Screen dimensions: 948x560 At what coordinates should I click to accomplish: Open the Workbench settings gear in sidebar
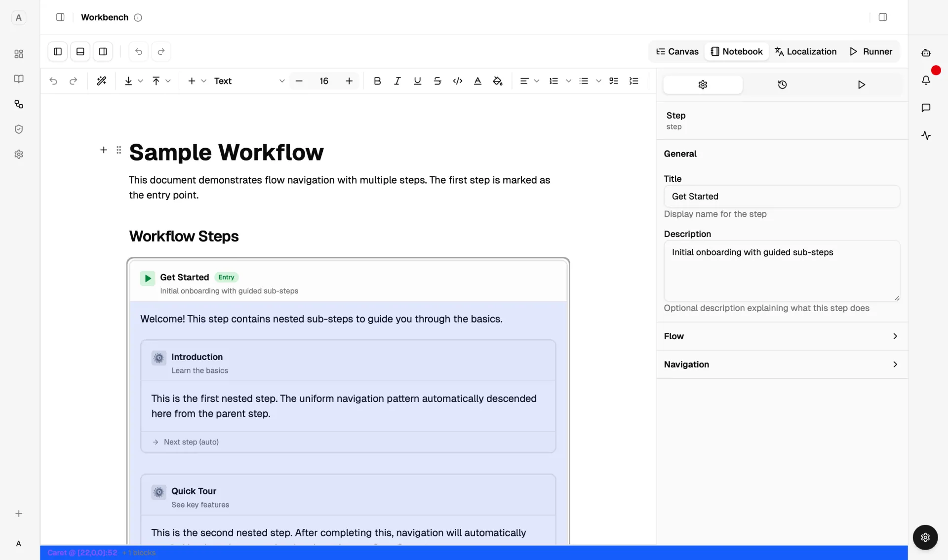(18, 154)
